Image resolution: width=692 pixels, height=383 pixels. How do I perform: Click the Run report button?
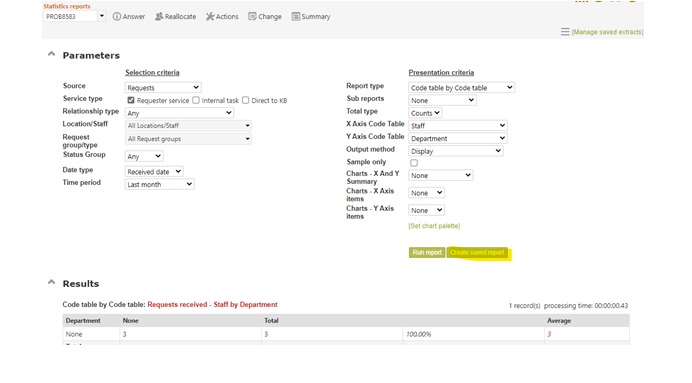pyautogui.click(x=427, y=252)
